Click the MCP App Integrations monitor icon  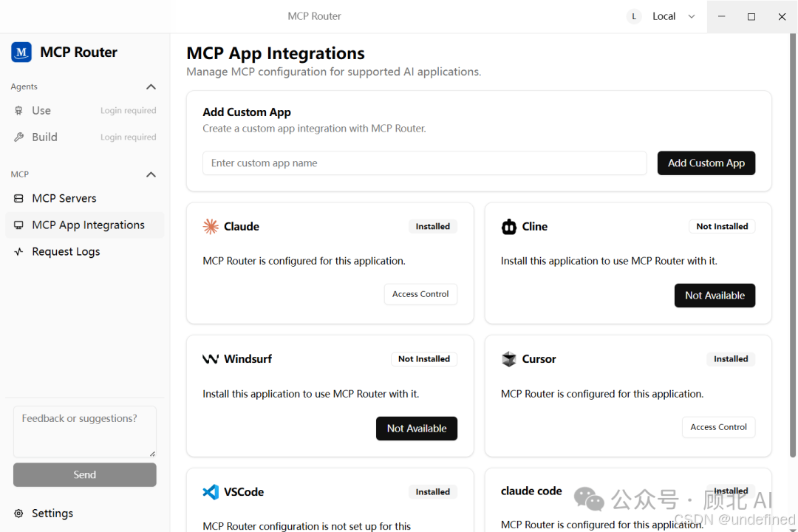pyautogui.click(x=18, y=225)
